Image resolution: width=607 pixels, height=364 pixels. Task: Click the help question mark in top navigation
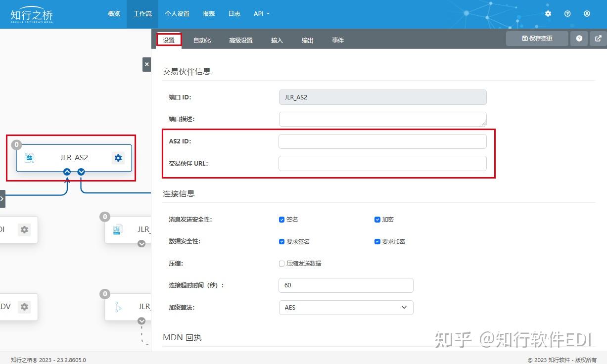(567, 13)
